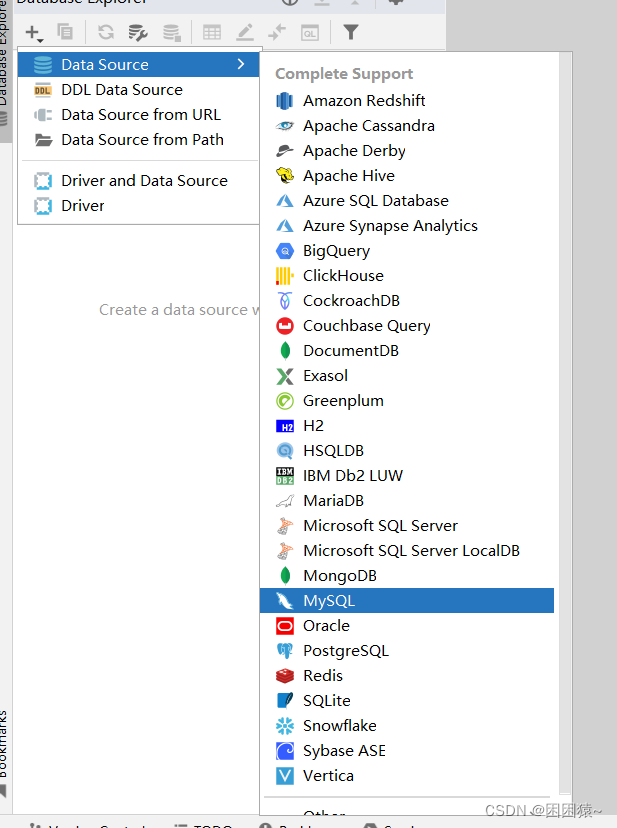Choose Driver and Data Source
The image size is (617, 828).
pyautogui.click(x=138, y=181)
